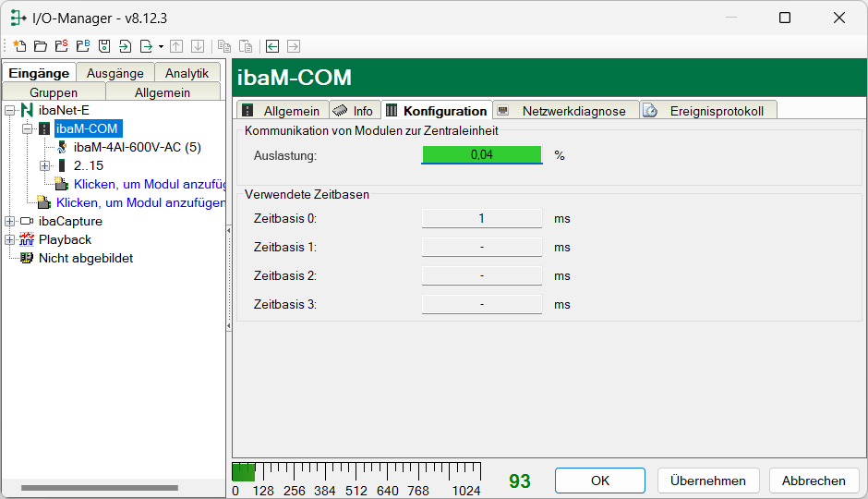Click the Zeitbasis 2 value field
The width and height of the screenshot is (868, 499).
pyautogui.click(x=482, y=275)
